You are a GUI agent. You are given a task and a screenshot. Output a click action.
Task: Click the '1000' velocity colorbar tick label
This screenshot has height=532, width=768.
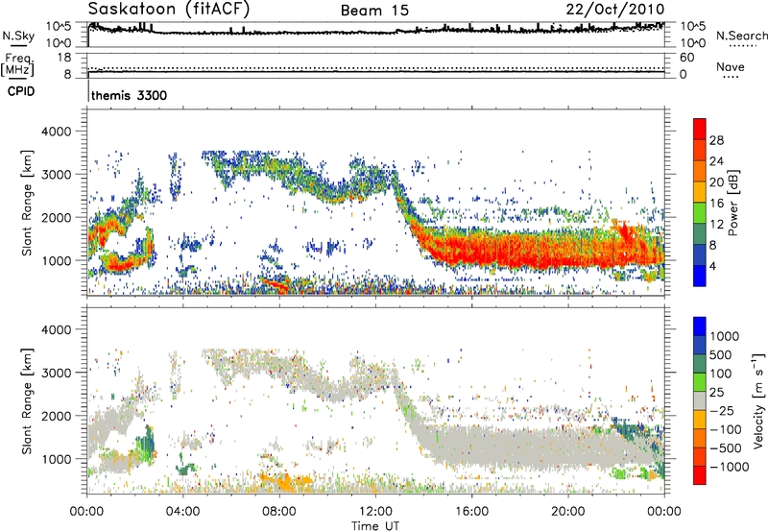(725, 336)
